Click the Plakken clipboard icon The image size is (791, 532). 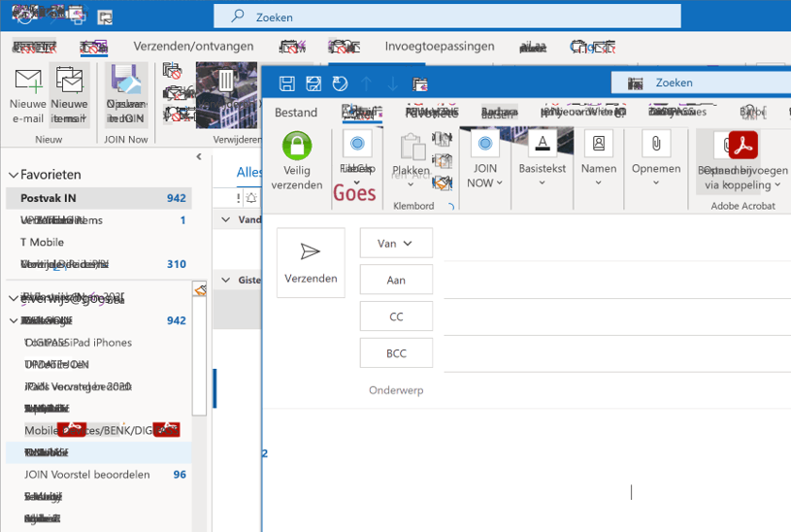[412, 148]
